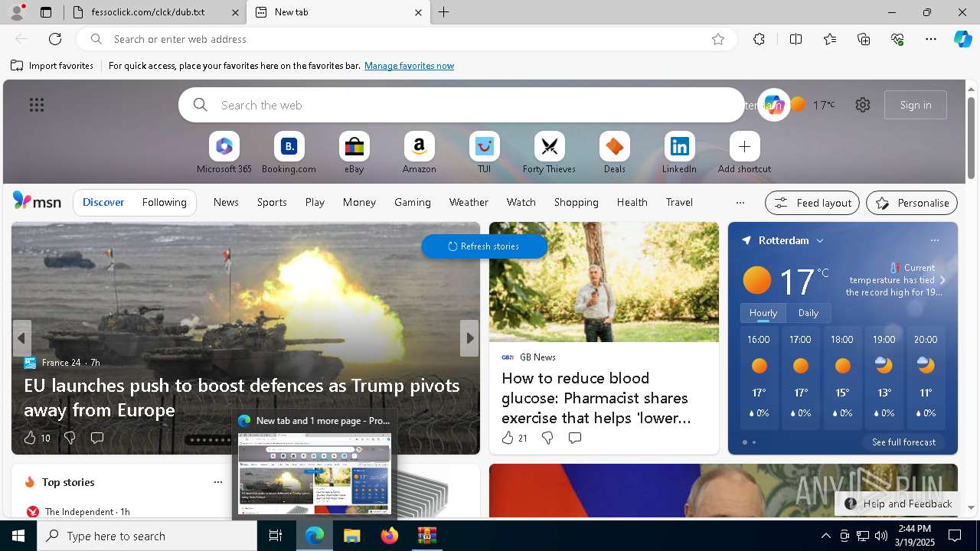Screen dimensions: 980x551
Task: Toggle split screen icon
Action: pos(795,39)
